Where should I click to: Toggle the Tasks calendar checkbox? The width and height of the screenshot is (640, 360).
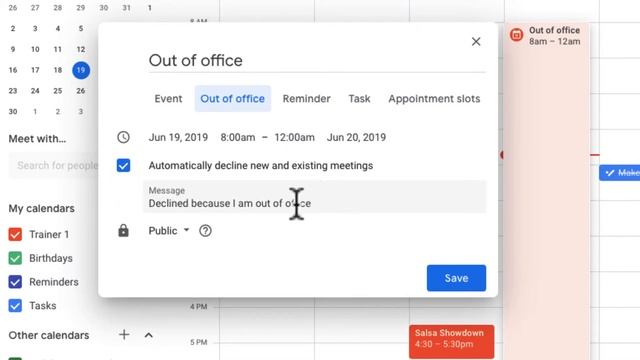15,305
